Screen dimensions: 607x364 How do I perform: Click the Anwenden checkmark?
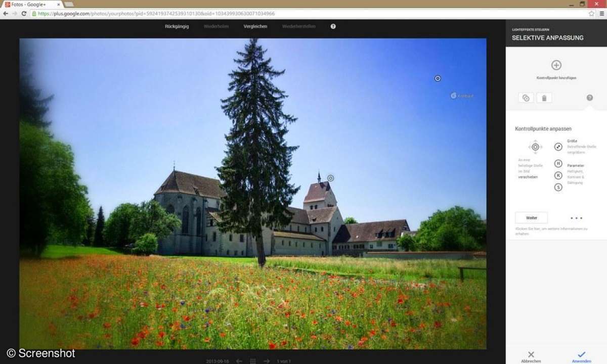[581, 354]
